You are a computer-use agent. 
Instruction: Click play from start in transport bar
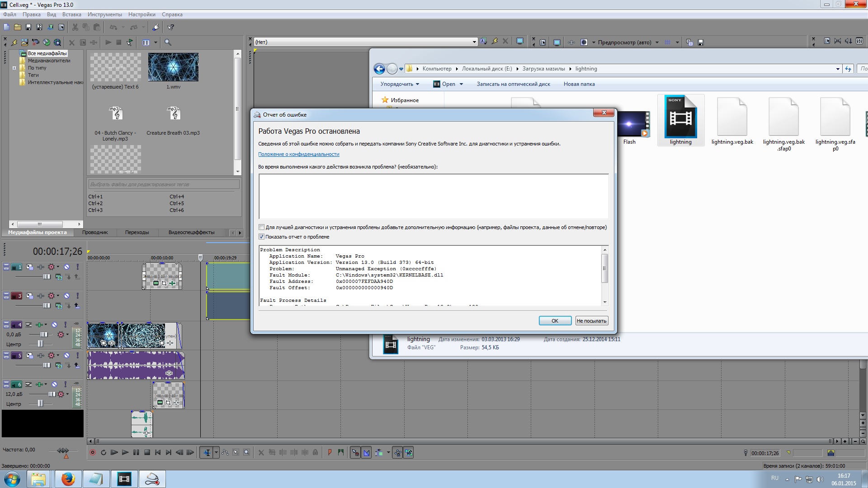(x=114, y=453)
